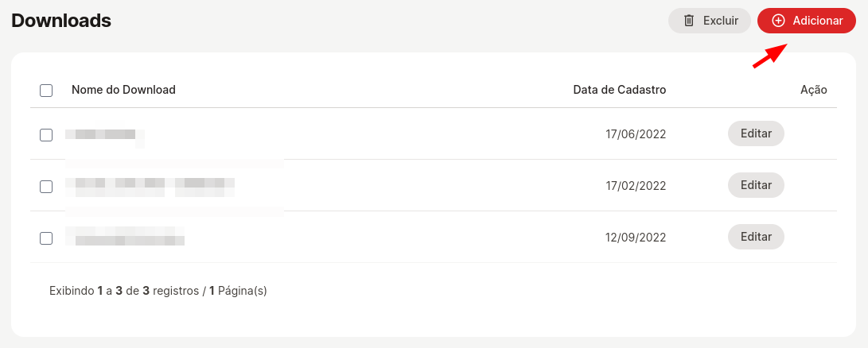This screenshot has height=348, width=868.
Task: Sort by Nome do Download column header
Action: tap(123, 90)
